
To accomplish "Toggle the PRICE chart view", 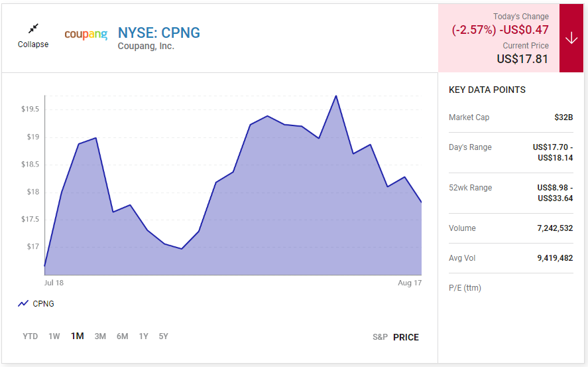I will (x=406, y=337).
